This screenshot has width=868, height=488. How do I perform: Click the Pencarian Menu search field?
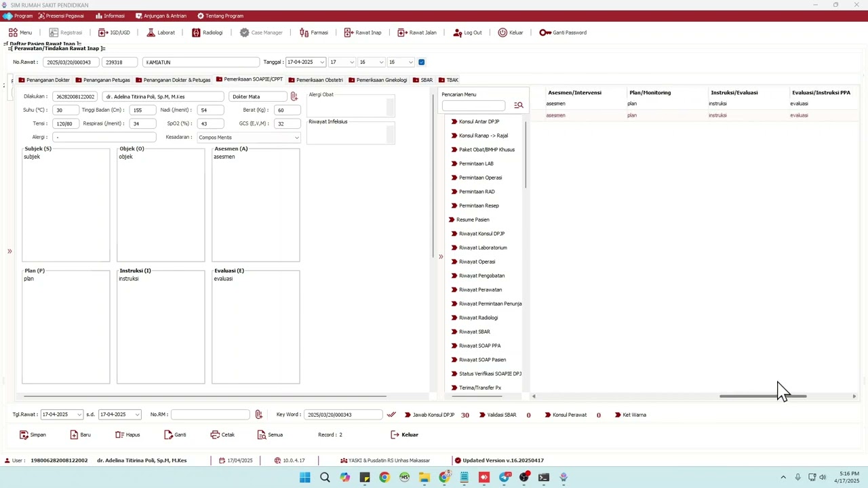click(473, 105)
